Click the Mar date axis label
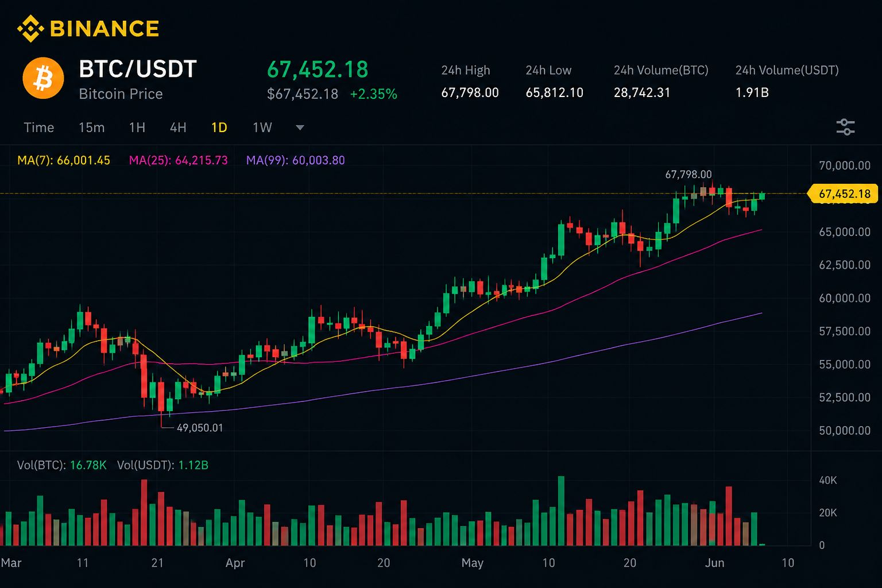This screenshot has width=882, height=588. [x=11, y=563]
